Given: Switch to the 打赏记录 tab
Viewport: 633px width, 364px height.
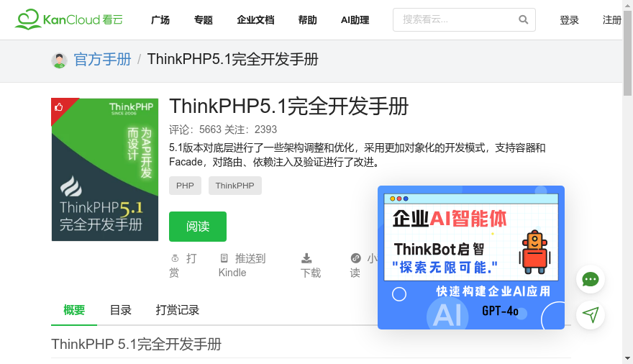Looking at the screenshot, I should click(178, 310).
